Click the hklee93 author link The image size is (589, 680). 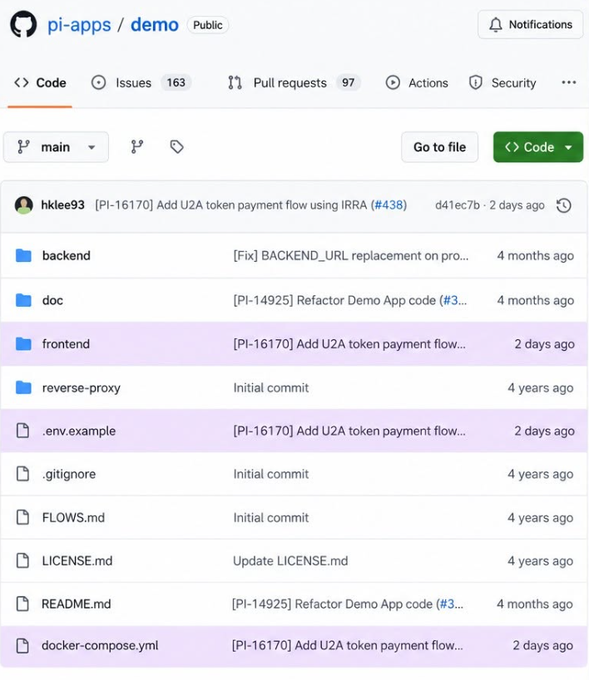[63, 205]
